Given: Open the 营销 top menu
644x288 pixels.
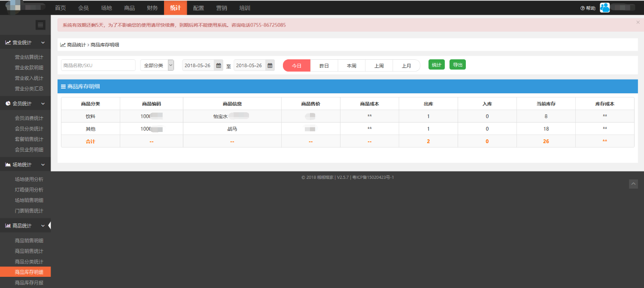Looking at the screenshot, I should [222, 8].
